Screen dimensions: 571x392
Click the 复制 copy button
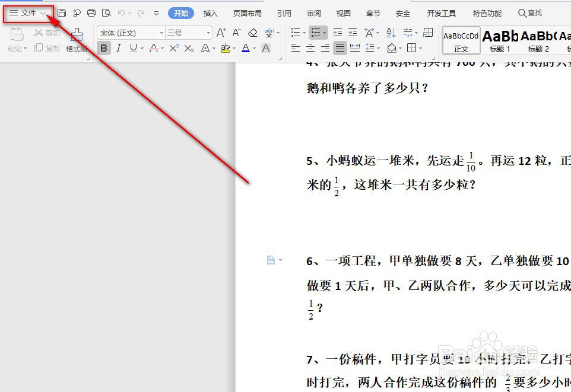52,49
